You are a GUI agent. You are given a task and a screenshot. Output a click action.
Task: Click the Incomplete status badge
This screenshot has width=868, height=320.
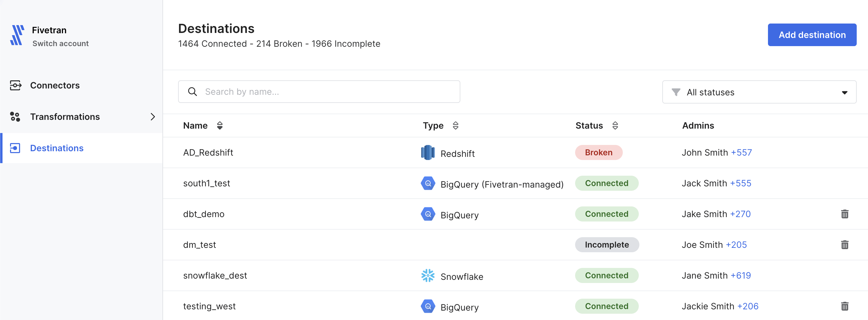(607, 245)
